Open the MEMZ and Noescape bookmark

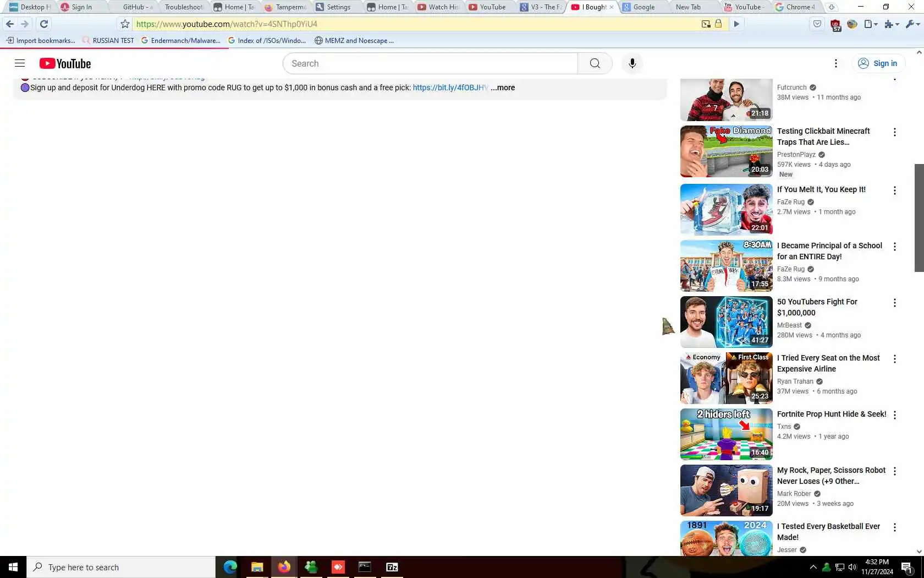(354, 40)
